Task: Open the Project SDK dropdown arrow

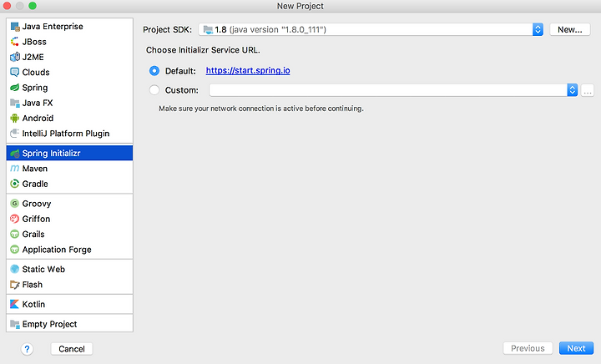Action: (x=538, y=29)
